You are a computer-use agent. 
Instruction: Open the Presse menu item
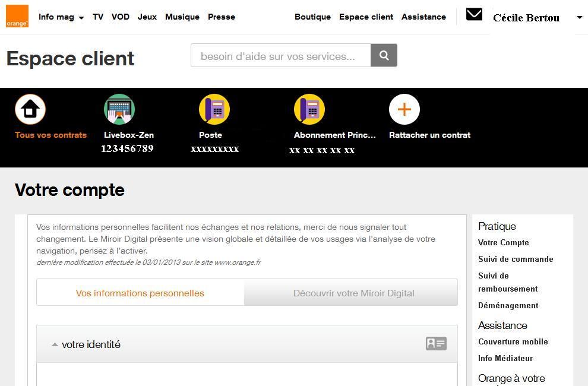222,17
